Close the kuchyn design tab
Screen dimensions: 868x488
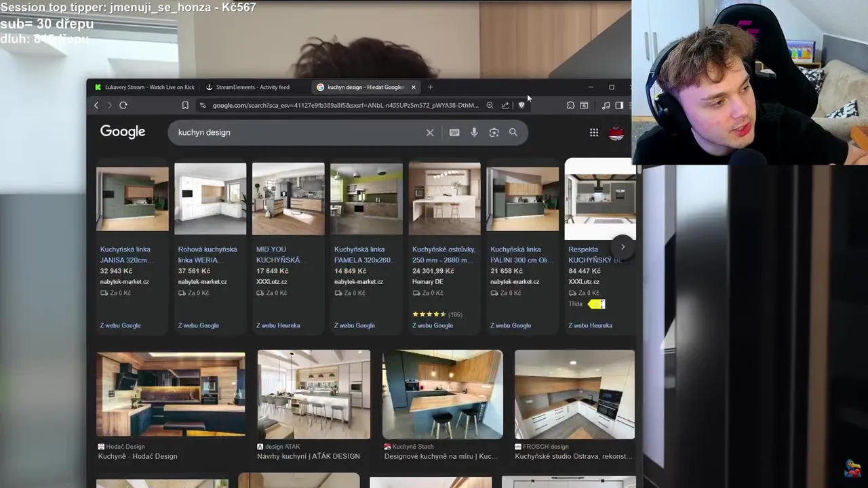pyautogui.click(x=413, y=87)
